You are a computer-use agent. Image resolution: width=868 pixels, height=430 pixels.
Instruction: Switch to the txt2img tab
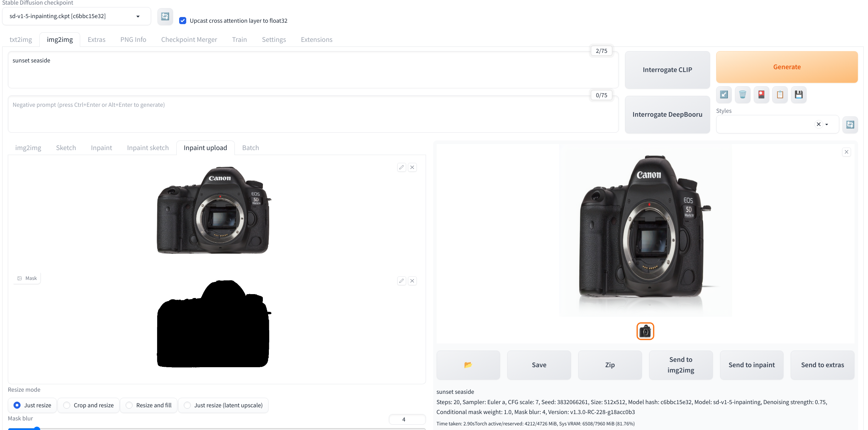point(20,39)
